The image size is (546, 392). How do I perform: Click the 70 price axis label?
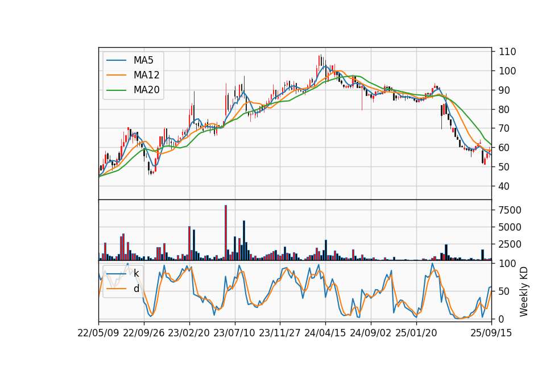504,129
